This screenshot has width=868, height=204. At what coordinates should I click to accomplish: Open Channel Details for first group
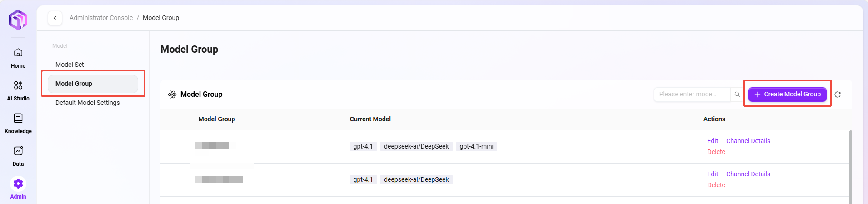[x=748, y=141]
